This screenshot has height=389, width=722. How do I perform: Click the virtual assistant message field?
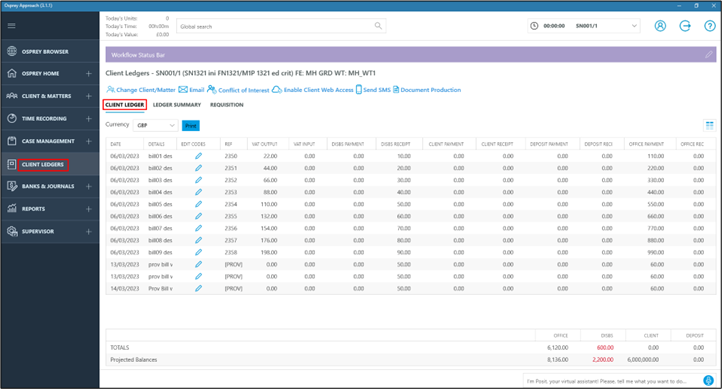[612, 381]
